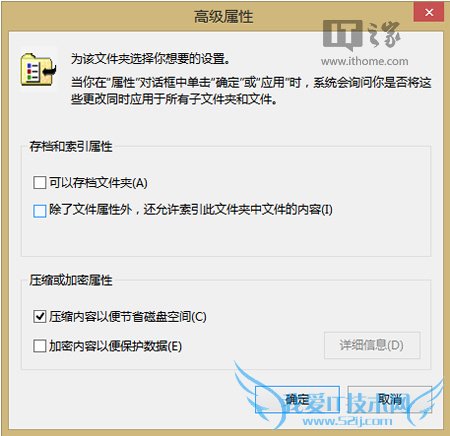450x436 pixels.
Task: Click the 可以存档文件夹(A) label text
Action: (98, 183)
